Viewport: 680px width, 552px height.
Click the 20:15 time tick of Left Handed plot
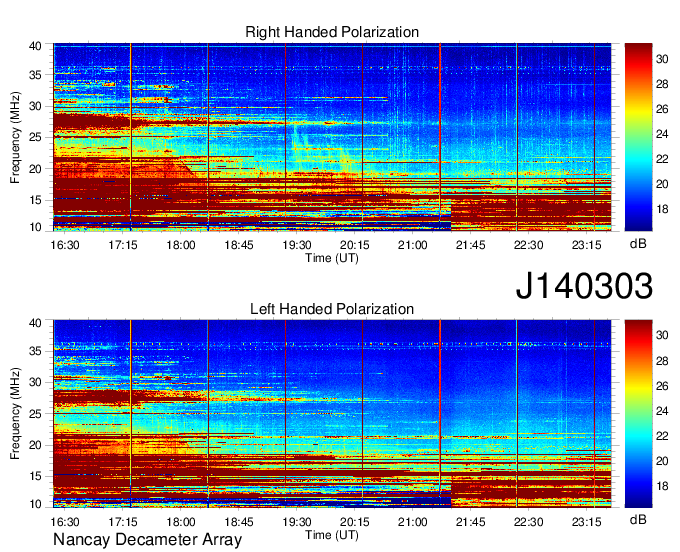click(355, 522)
